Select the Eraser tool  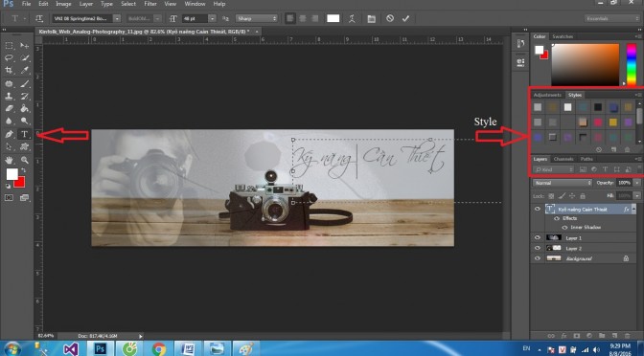tap(9, 109)
